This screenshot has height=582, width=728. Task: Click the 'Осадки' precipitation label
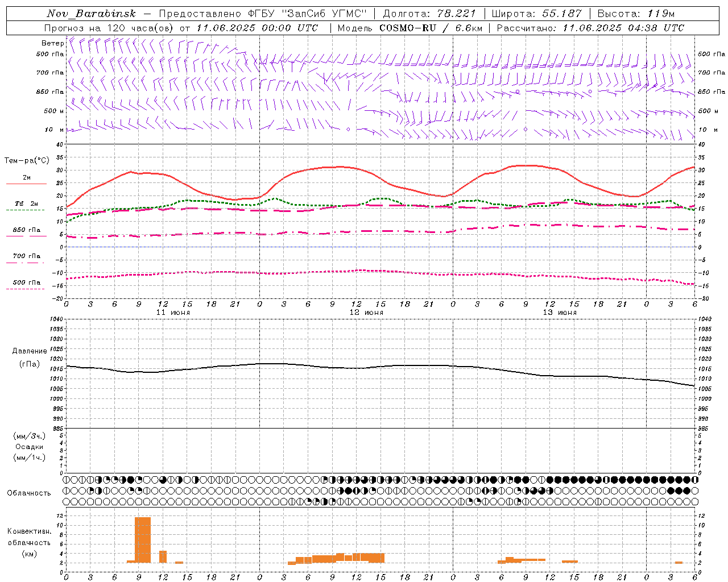29,447
